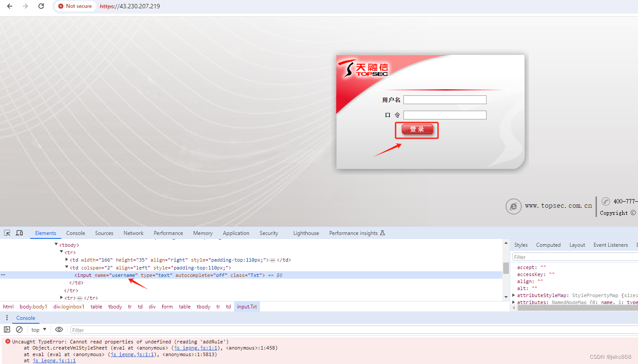
Task: Clear the console
Action: click(x=19, y=329)
